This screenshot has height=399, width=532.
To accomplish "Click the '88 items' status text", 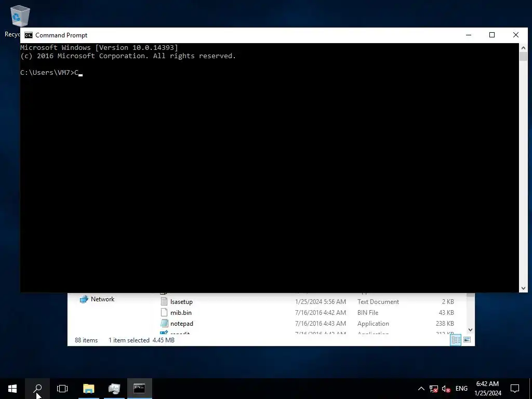I will 86,340.
